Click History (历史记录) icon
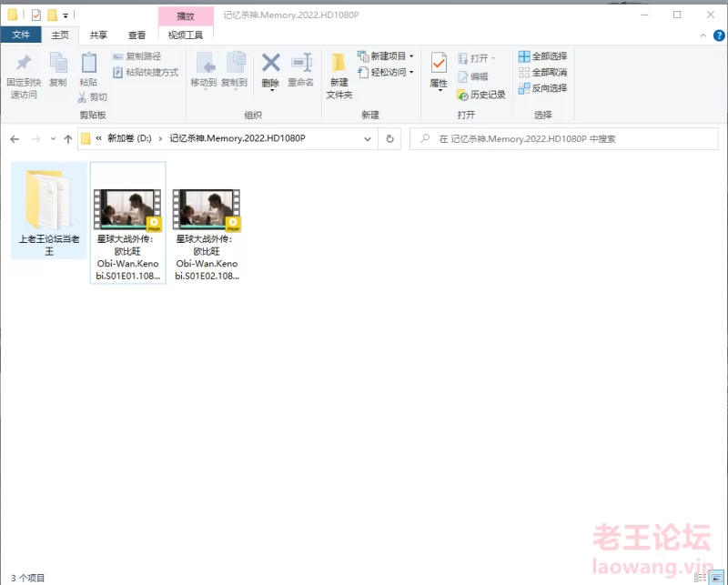The width and height of the screenshot is (728, 585). click(462, 96)
